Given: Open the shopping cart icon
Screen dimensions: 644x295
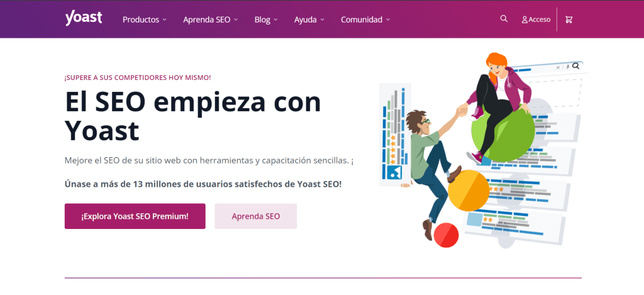Looking at the screenshot, I should [x=569, y=19].
